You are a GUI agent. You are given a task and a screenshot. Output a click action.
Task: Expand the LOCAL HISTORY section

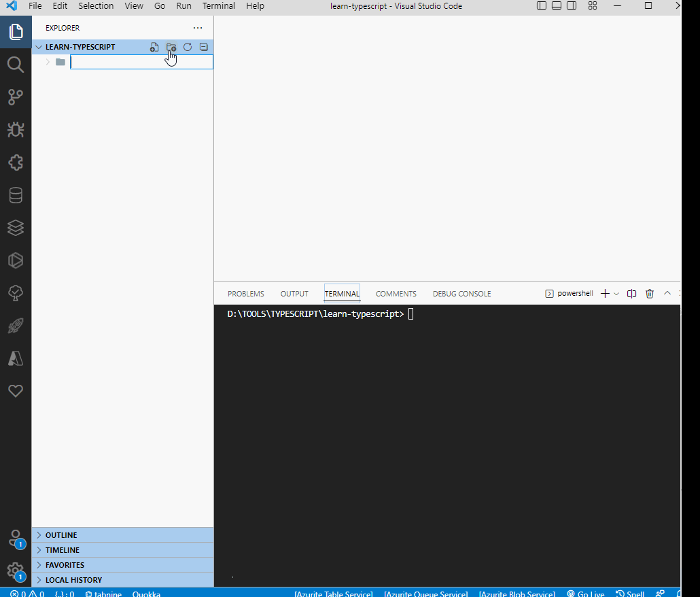point(123,580)
